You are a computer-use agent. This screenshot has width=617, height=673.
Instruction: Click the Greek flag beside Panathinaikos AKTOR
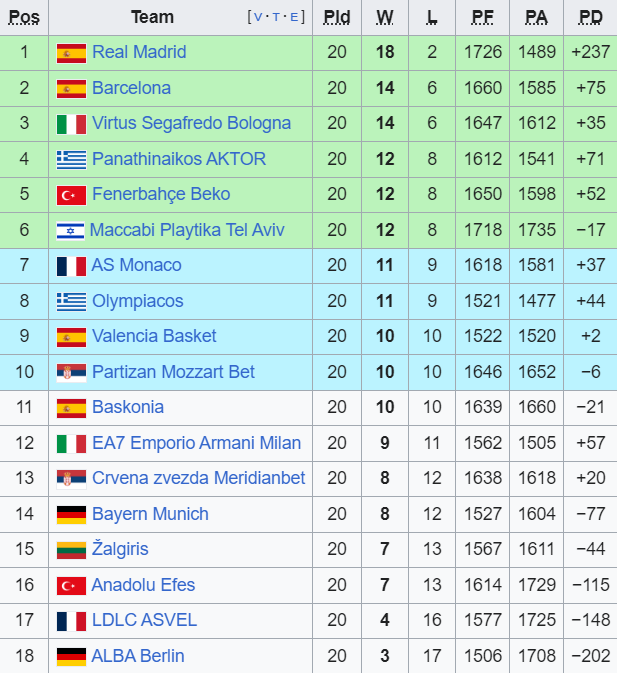coord(71,160)
